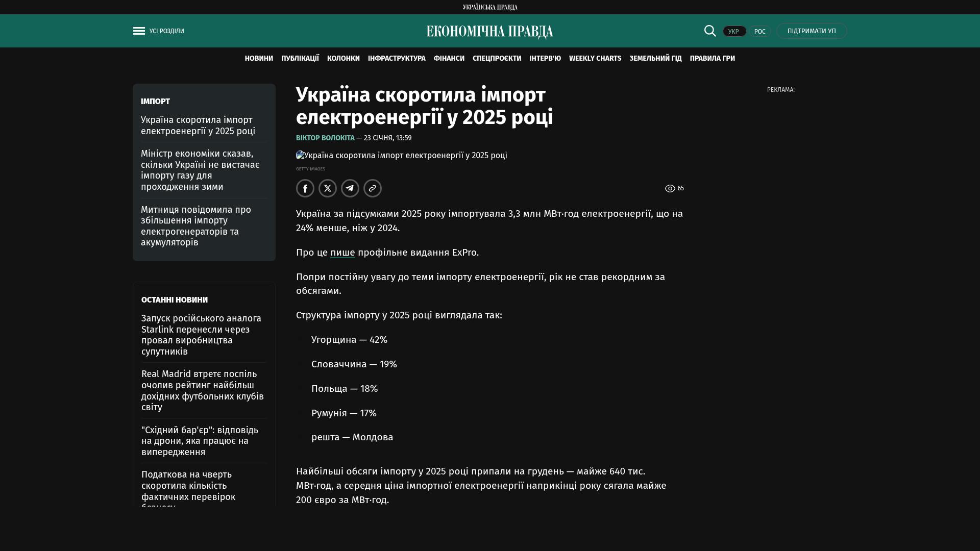
Task: Switch the language to РОС
Action: pyautogui.click(x=759, y=32)
